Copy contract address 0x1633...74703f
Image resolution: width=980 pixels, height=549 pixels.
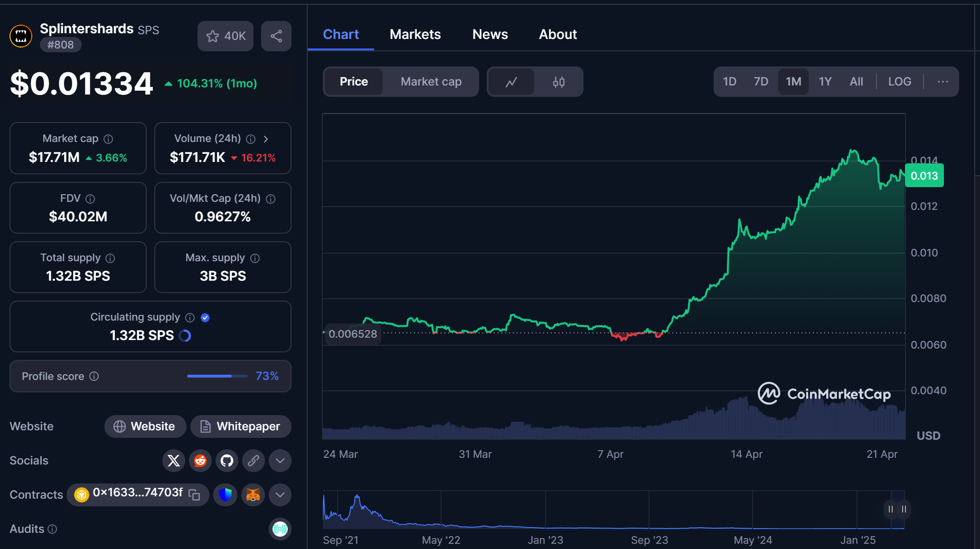[x=194, y=495]
